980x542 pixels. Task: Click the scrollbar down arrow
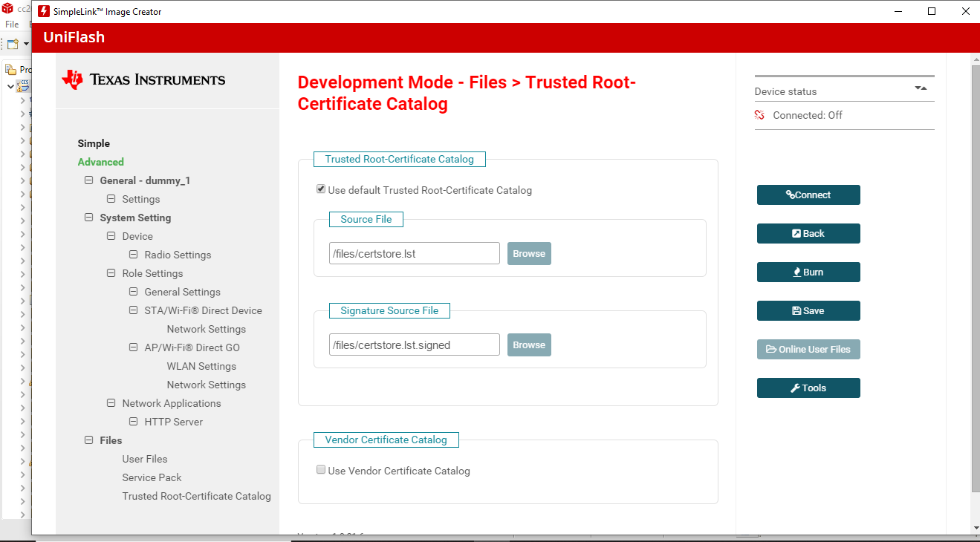(x=976, y=528)
